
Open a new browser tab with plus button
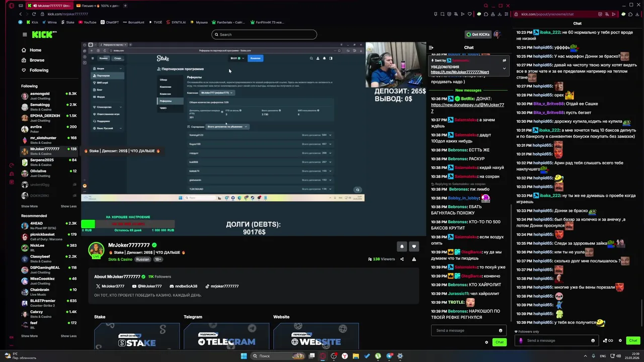125,6
